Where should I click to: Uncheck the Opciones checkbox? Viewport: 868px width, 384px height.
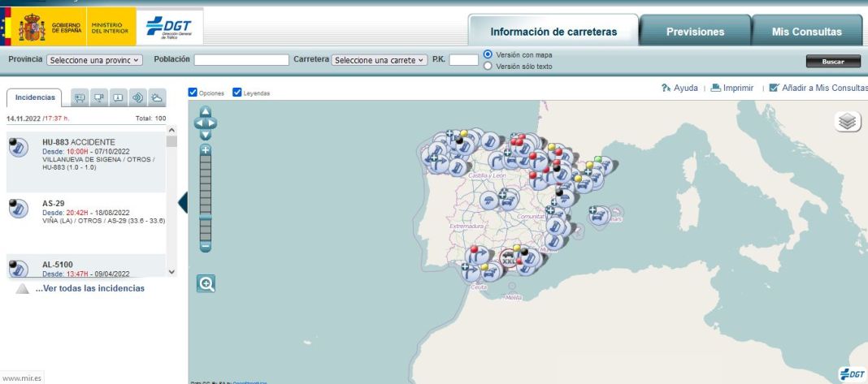(193, 92)
